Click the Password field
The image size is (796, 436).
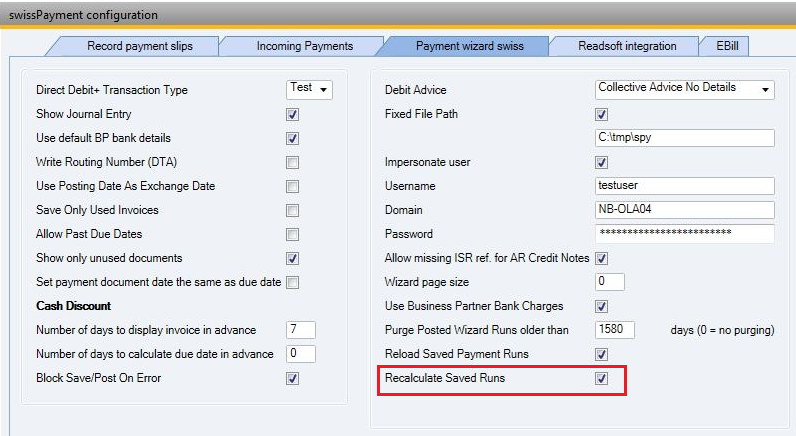coord(684,233)
